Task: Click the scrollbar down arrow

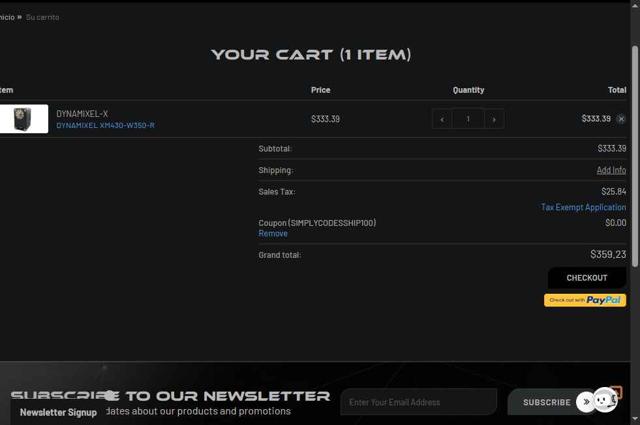Action: 635,420
